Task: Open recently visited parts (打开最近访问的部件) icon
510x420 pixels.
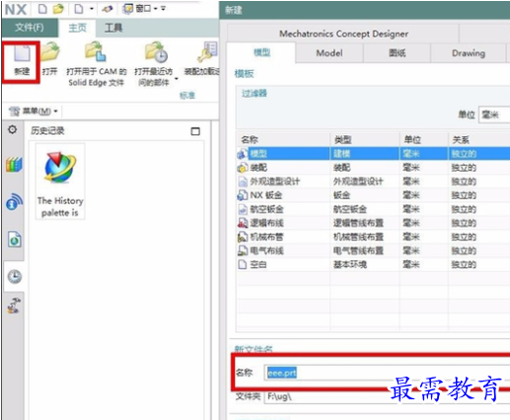Action: click(156, 52)
